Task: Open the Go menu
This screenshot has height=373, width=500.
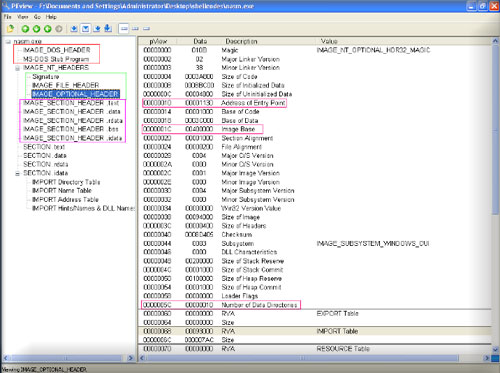Action: [37, 17]
